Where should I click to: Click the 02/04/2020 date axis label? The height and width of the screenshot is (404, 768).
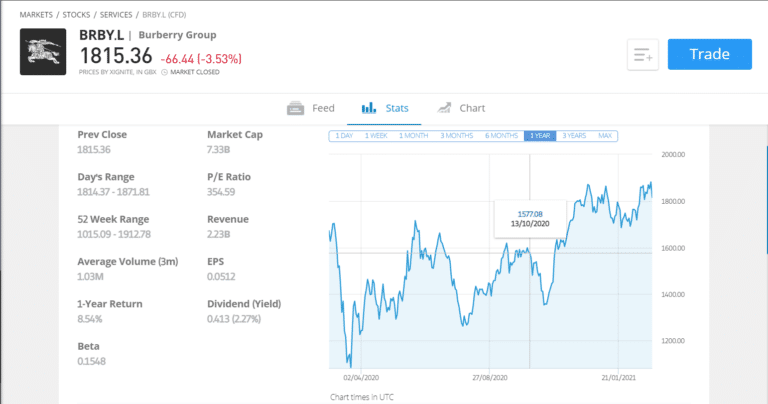click(x=361, y=378)
